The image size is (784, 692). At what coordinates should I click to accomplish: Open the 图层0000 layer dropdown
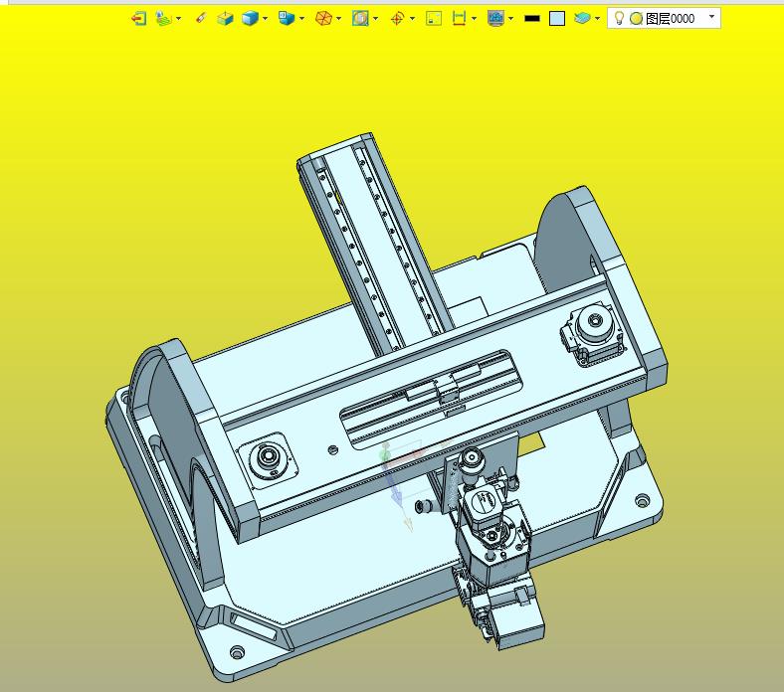click(x=711, y=17)
